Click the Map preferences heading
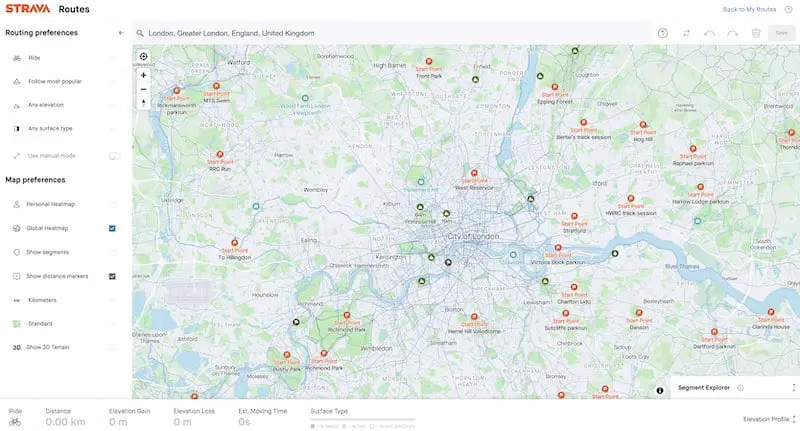 click(35, 180)
